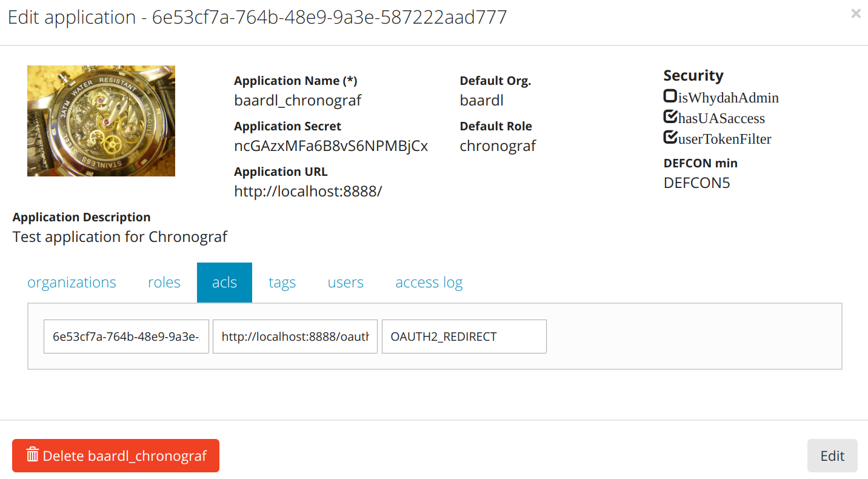The height and width of the screenshot is (479, 868).
Task: Click the watch application logo thumbnail
Action: pyautogui.click(x=101, y=121)
